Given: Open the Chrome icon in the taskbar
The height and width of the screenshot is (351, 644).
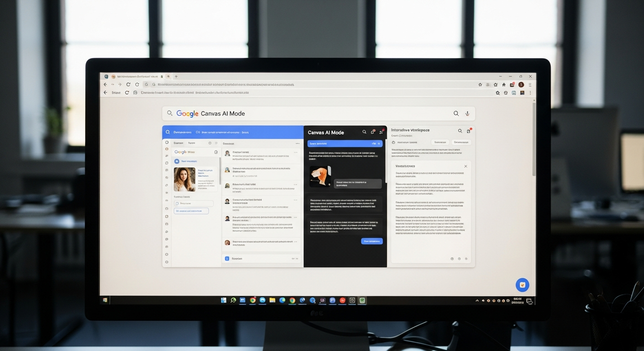Looking at the screenshot, I should tap(252, 300).
